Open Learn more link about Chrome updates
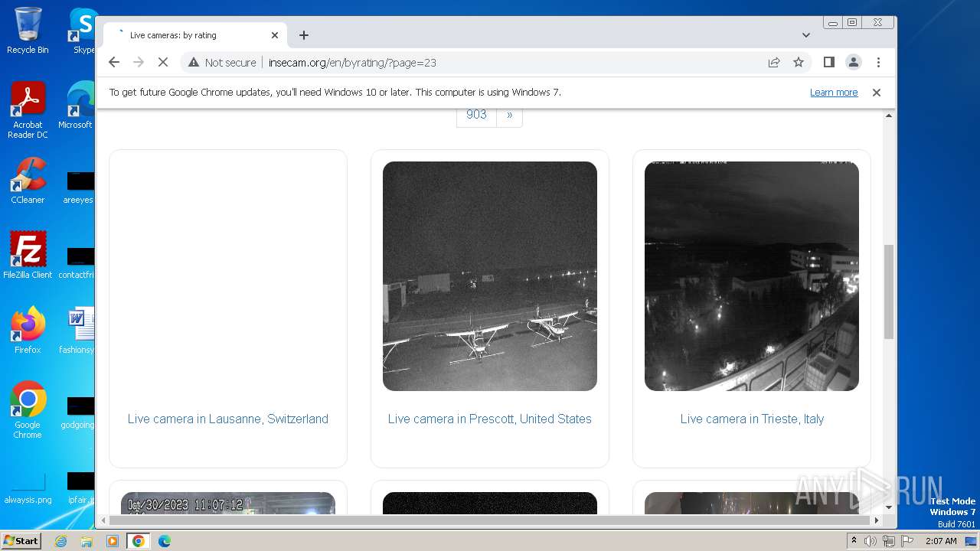 (x=834, y=93)
